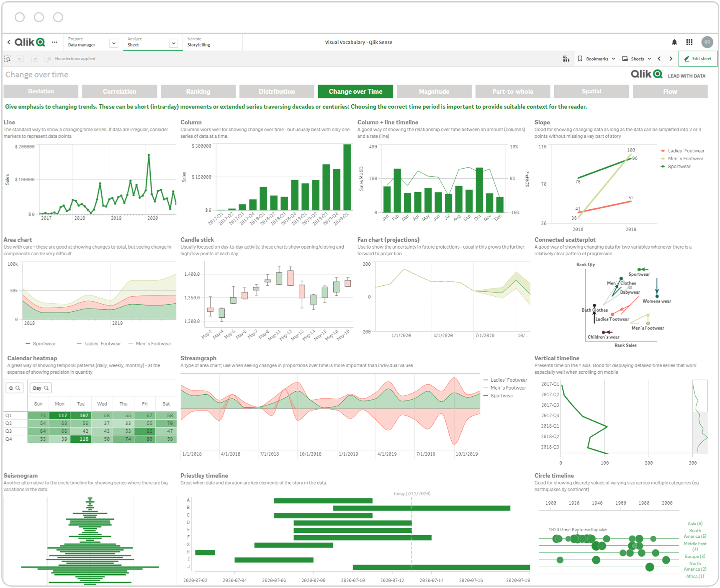The width and height of the screenshot is (720, 588).
Task: Open the Sheets dropdown
Action: [x=636, y=59]
